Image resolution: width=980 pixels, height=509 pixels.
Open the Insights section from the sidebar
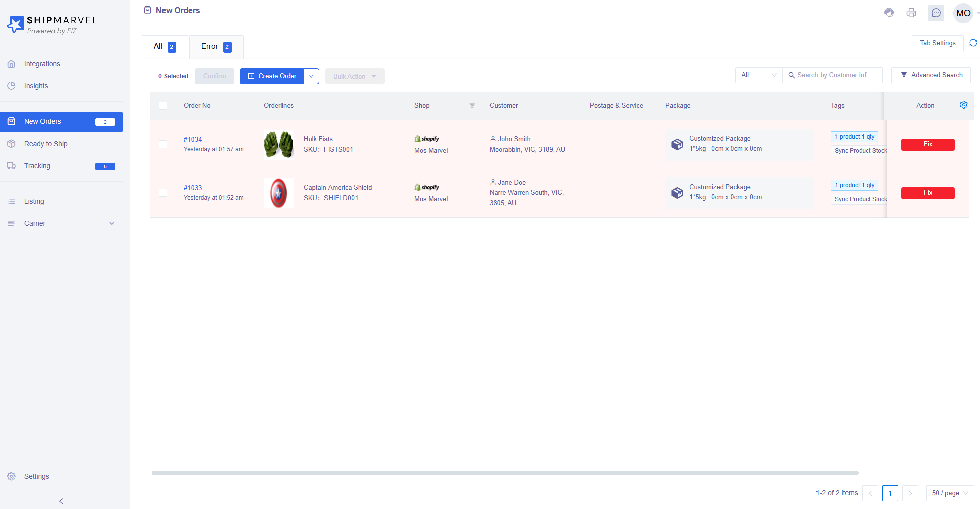(36, 86)
